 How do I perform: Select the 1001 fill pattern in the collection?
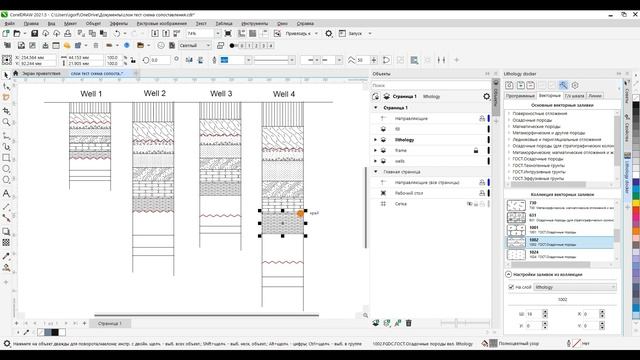560,230
